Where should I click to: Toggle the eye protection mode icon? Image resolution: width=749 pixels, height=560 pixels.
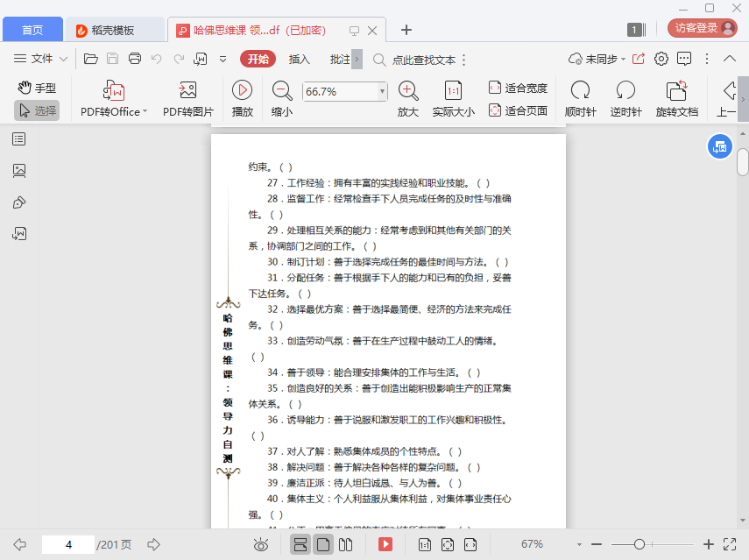click(261, 544)
